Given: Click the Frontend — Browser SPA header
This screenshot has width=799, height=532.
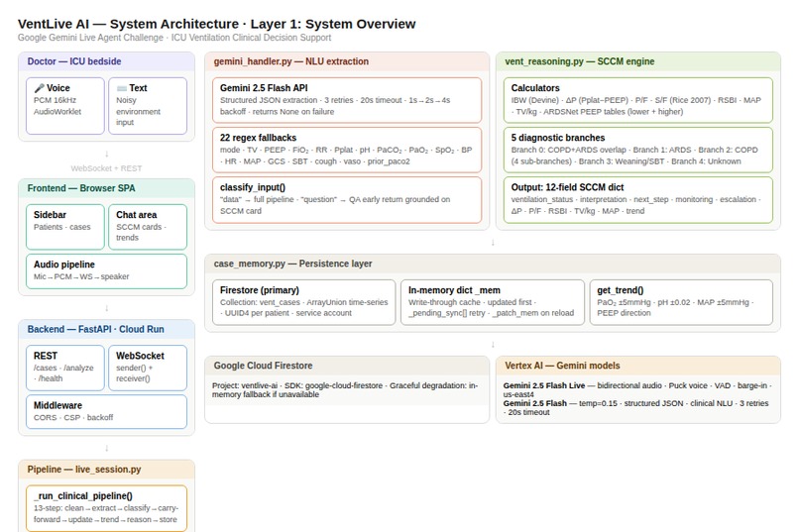Looking at the screenshot, I should point(106,188).
